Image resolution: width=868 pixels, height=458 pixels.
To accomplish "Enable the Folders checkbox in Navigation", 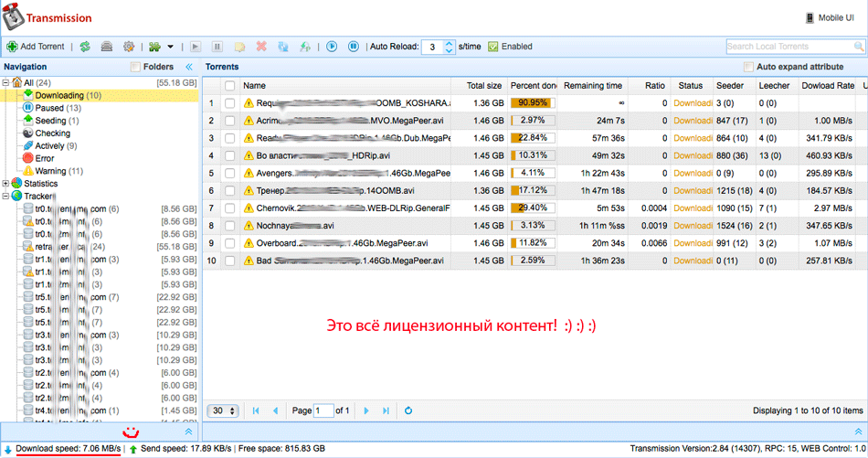I will point(136,67).
